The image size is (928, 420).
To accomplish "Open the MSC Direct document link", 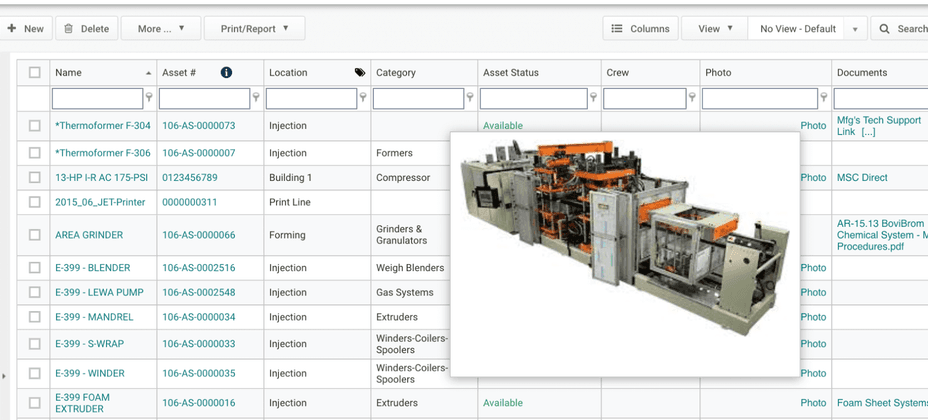I will tap(862, 178).
